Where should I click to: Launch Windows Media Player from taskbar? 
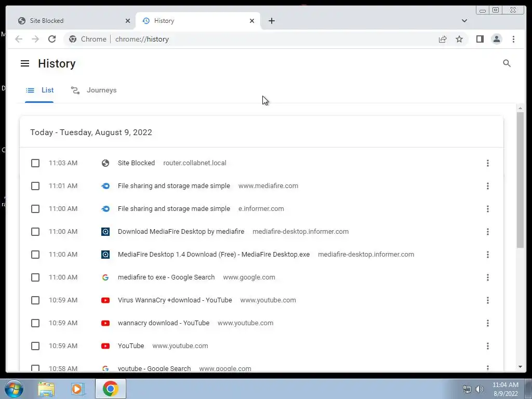[x=78, y=389]
